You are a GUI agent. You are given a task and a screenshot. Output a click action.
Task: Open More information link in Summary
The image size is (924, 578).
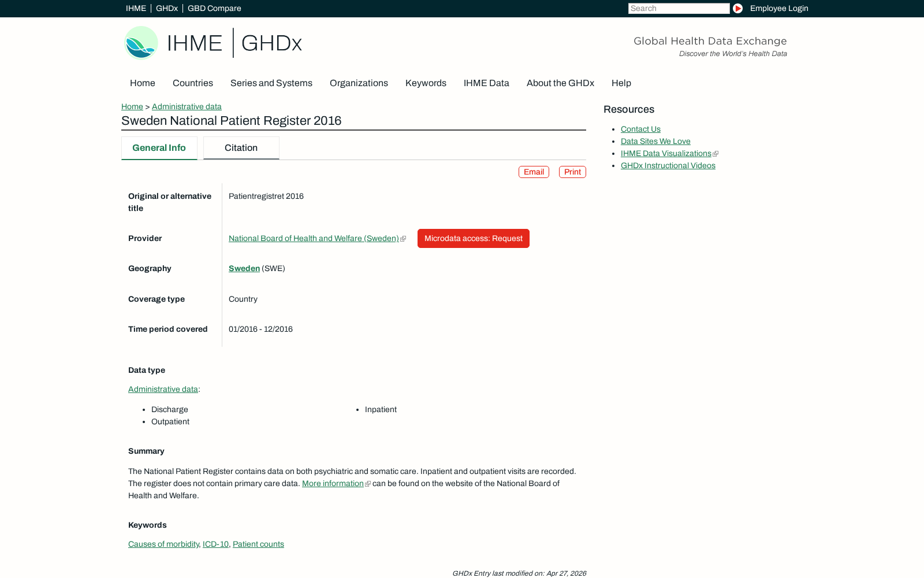pos(333,483)
